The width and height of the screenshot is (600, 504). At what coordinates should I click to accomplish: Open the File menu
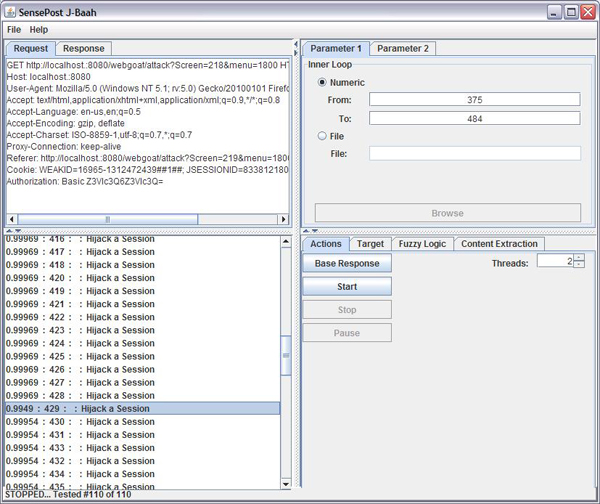tap(15, 30)
